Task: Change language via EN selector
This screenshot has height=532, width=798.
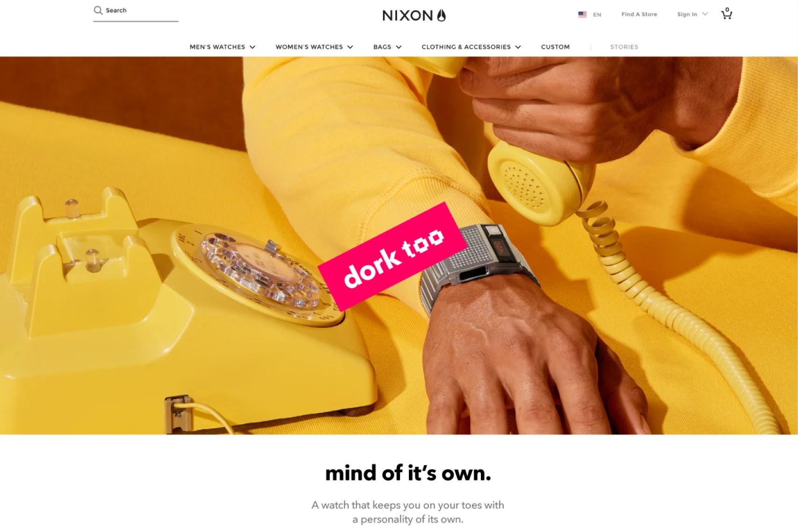Action: [597, 15]
